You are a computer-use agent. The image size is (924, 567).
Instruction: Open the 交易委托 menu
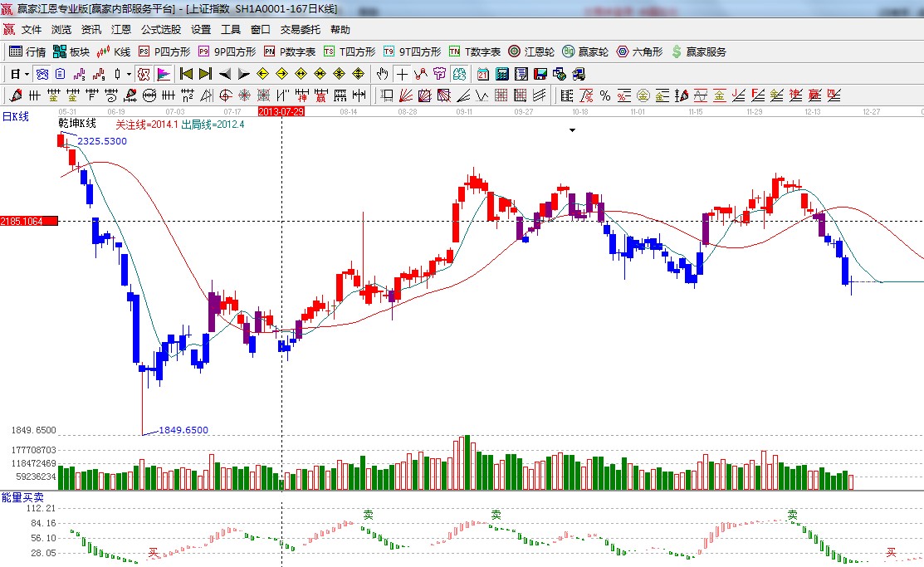click(x=300, y=30)
